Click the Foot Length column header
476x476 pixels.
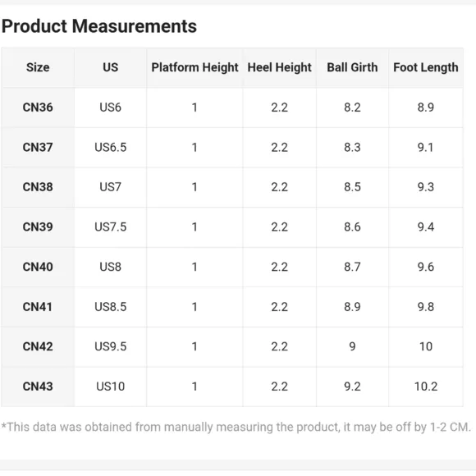click(426, 67)
